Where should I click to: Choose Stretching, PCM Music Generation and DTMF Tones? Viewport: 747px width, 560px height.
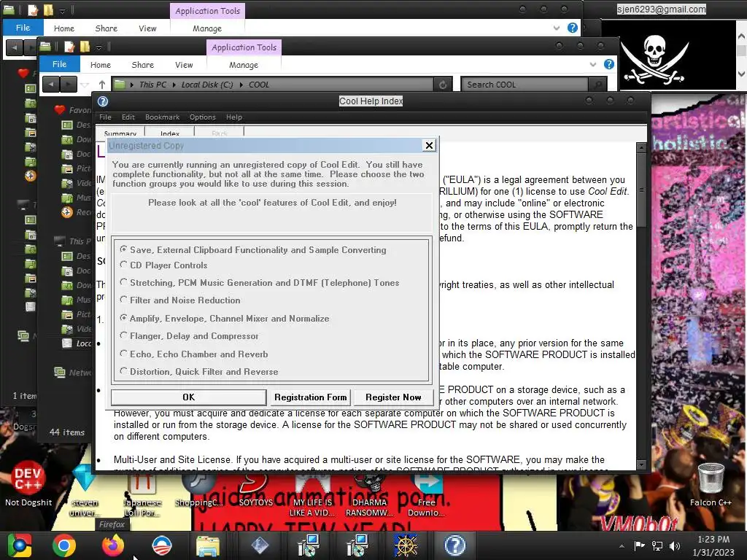click(x=124, y=282)
